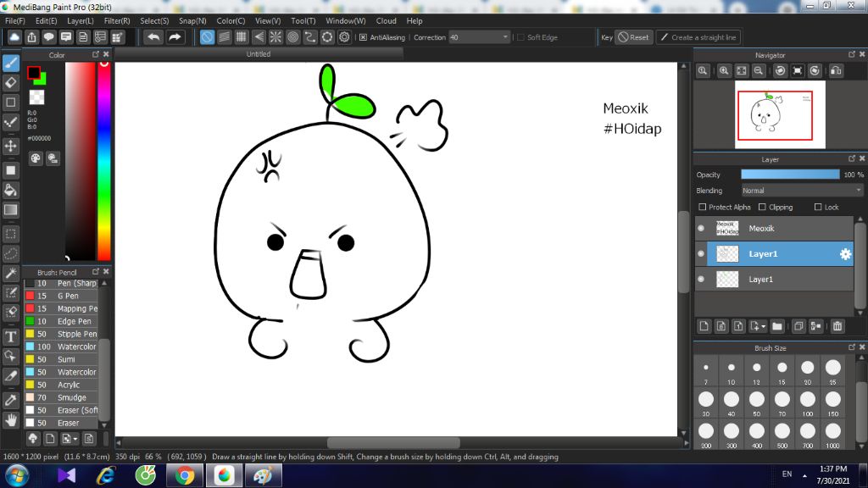Enable crisscross grid snap
Screen dimensions: 868x488
pos(242,37)
